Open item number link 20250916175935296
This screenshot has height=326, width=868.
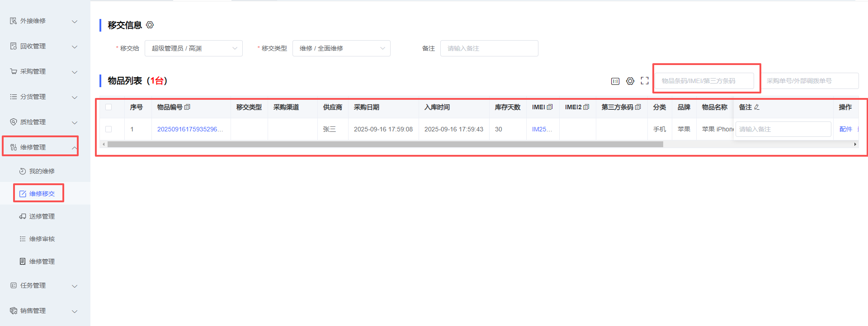190,129
